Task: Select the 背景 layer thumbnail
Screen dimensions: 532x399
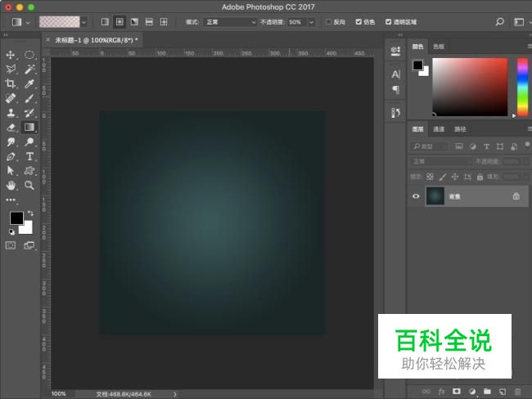Action: click(x=435, y=196)
